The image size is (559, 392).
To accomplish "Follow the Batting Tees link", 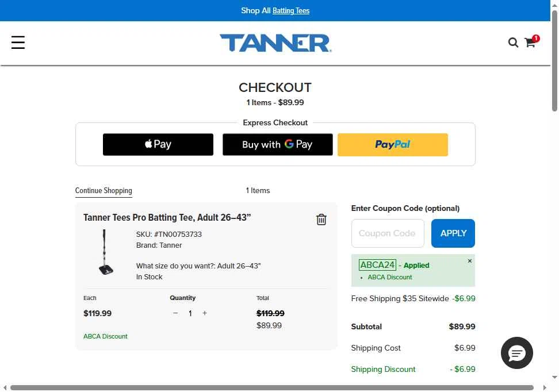I will click(x=291, y=11).
